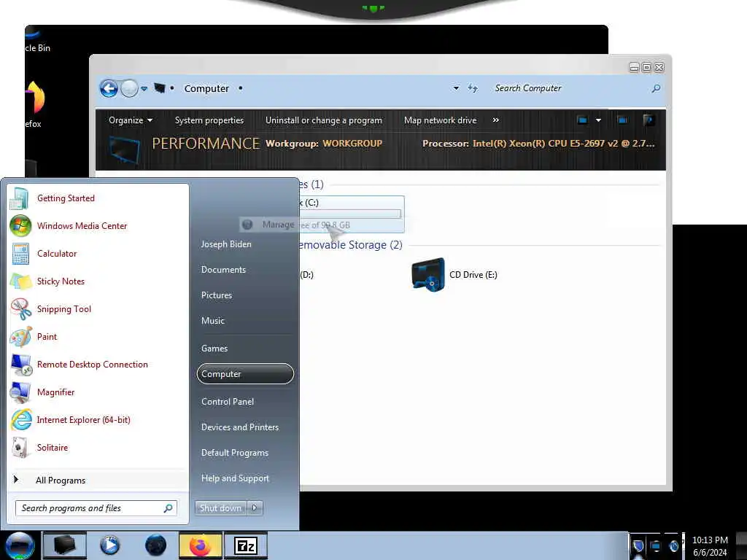Launch Solitaire from Start menu
This screenshot has height=560, width=747.
tap(53, 448)
